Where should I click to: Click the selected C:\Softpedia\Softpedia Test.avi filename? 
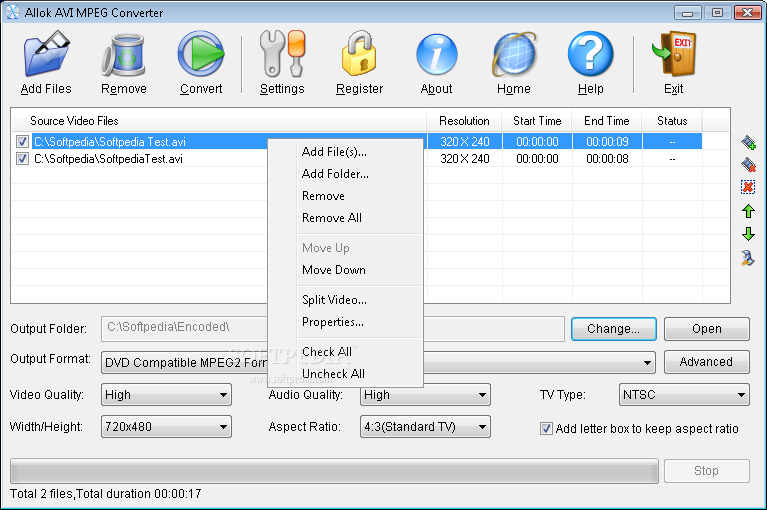tap(110, 142)
